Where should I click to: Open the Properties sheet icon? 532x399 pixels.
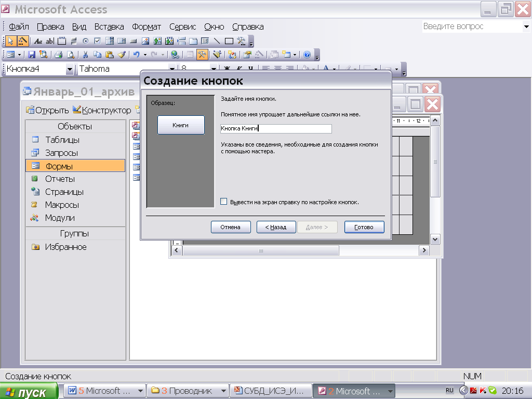pyautogui.click(x=247, y=55)
